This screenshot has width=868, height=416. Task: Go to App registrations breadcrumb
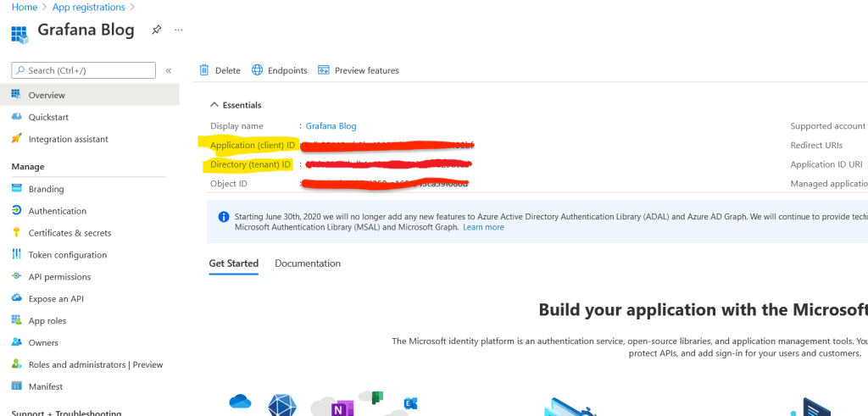coord(88,8)
